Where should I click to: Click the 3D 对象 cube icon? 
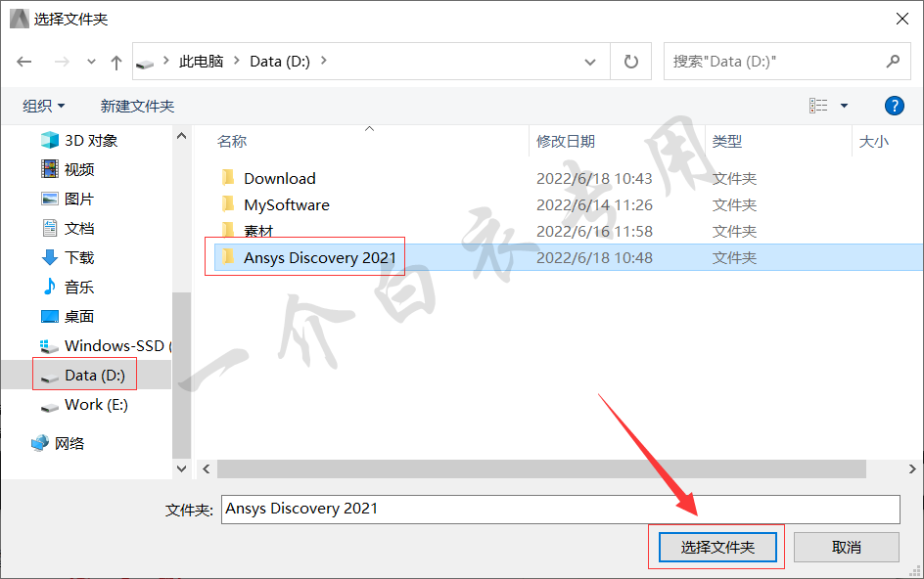click(50, 140)
